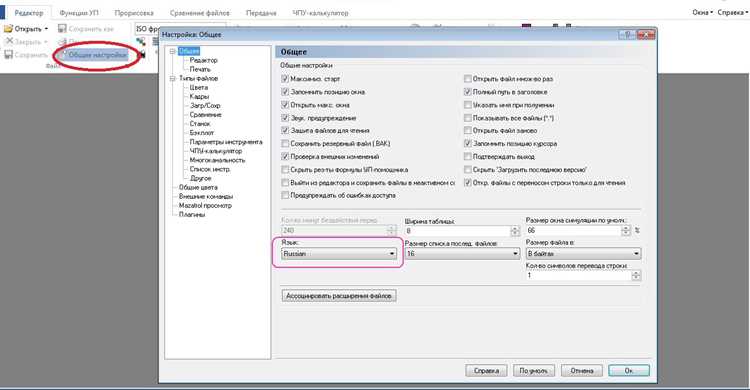Toggle Защита файлов для чтения checkbox
Image resolution: width=750 pixels, height=390 pixels.
tap(285, 131)
